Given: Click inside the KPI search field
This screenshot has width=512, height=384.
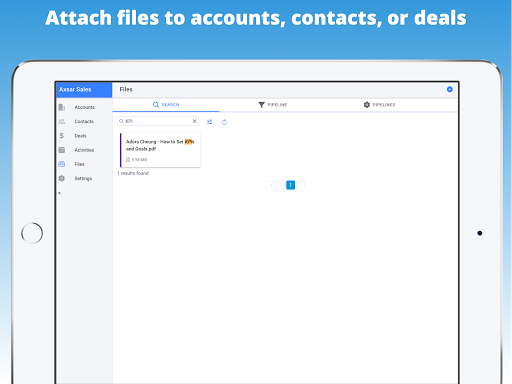Looking at the screenshot, I should click(157, 121).
